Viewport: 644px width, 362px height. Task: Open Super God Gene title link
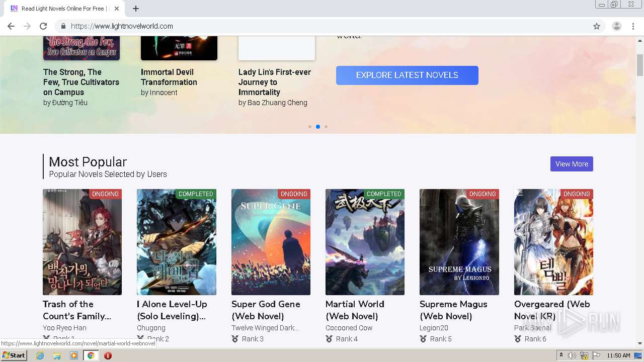[266, 310]
